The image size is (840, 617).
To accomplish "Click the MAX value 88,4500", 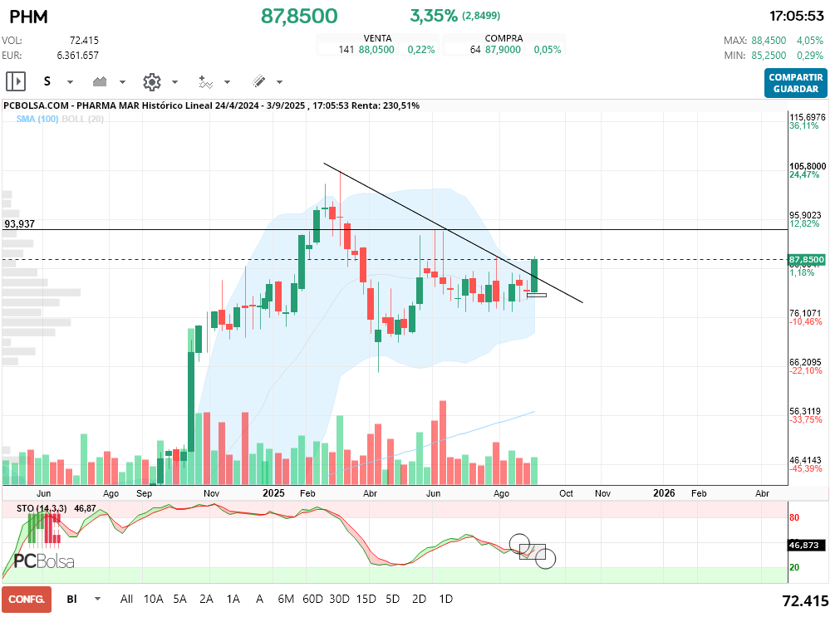I will click(x=769, y=41).
